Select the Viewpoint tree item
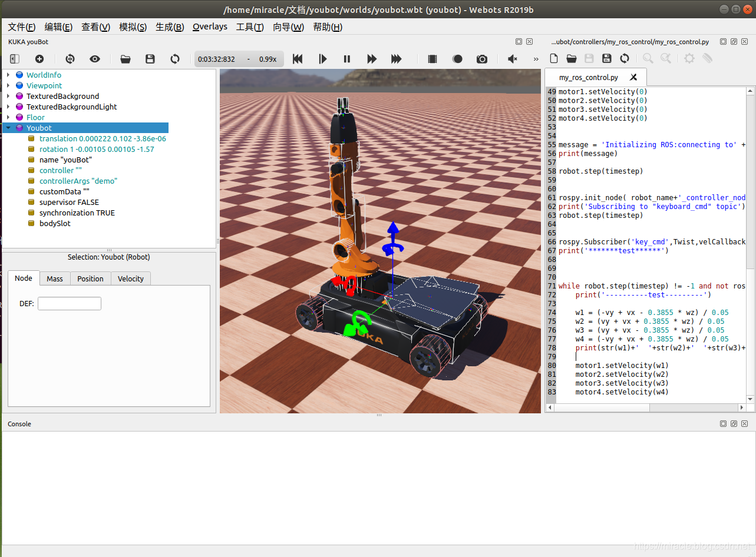Image resolution: width=756 pixels, height=557 pixels. point(44,85)
